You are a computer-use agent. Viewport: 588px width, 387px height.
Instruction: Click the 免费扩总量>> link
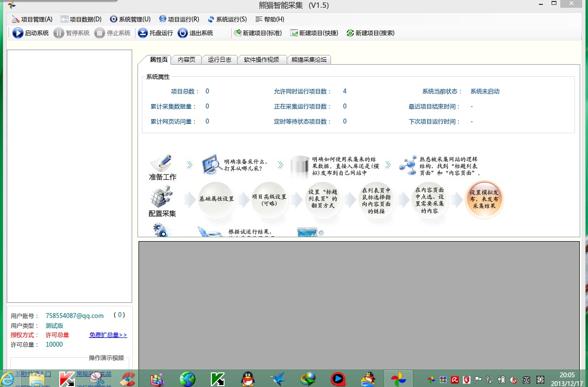click(x=108, y=335)
